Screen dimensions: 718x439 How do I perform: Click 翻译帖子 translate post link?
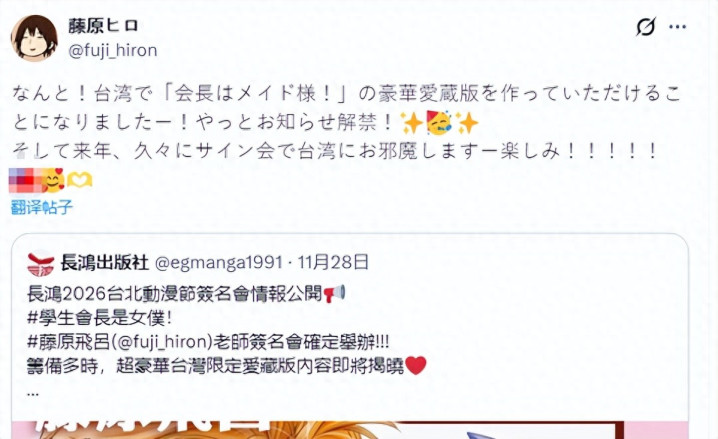42,207
